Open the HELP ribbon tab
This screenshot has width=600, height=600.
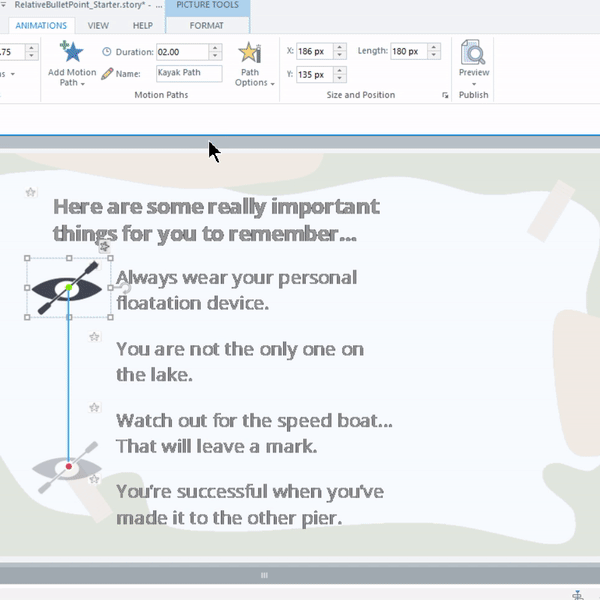tap(143, 26)
